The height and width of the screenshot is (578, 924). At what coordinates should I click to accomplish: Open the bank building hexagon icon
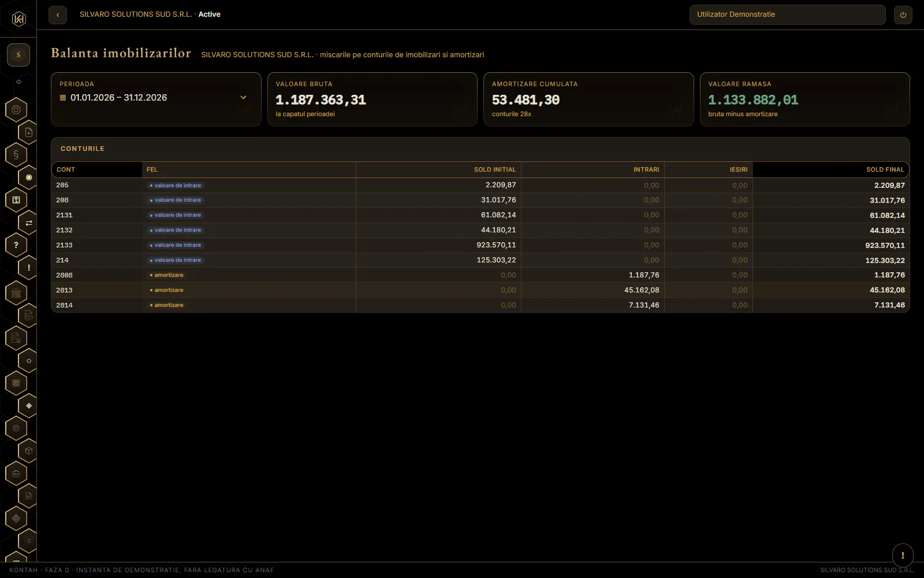pos(16,293)
